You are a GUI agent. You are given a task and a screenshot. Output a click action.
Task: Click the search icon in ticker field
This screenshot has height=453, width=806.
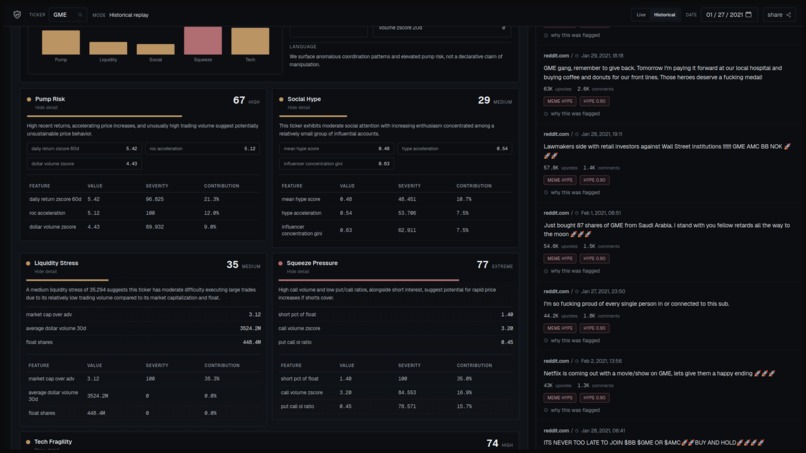pos(80,15)
